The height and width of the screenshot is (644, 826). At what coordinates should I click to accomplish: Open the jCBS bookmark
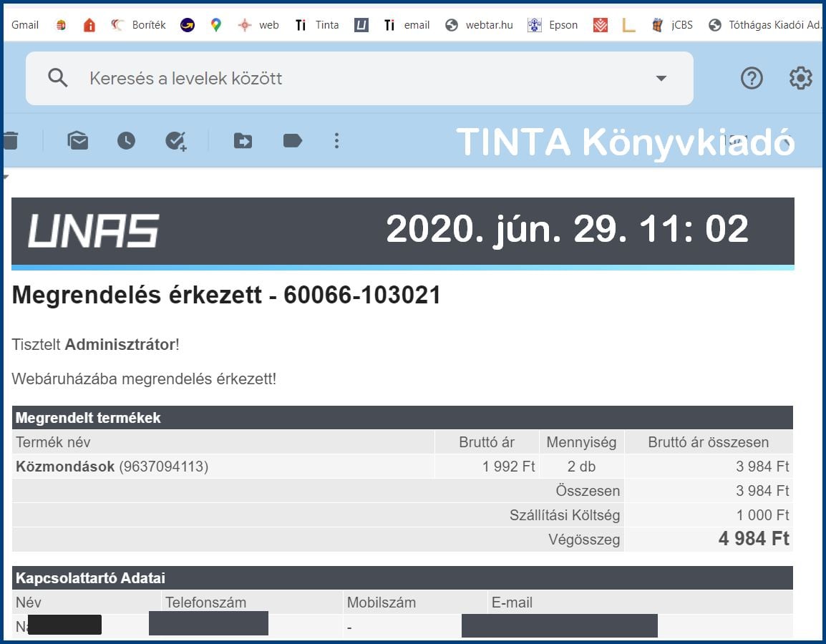point(672,25)
